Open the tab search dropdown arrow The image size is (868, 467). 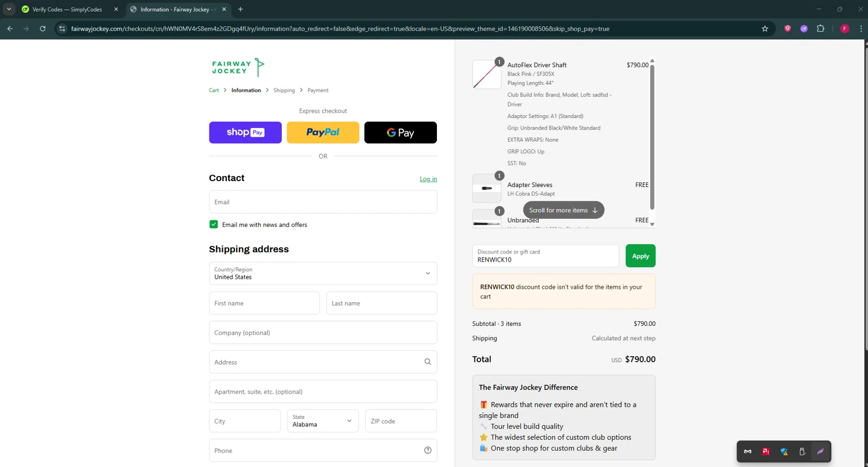pyautogui.click(x=9, y=9)
